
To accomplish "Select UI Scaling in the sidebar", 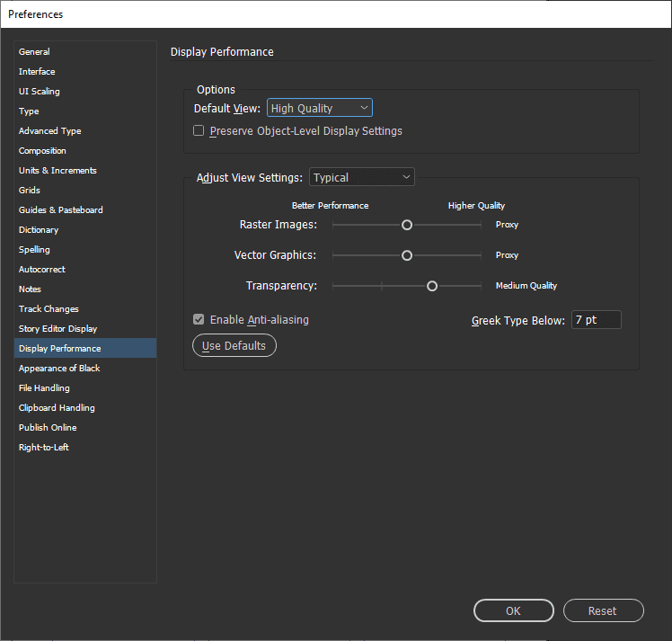I will tap(40, 92).
